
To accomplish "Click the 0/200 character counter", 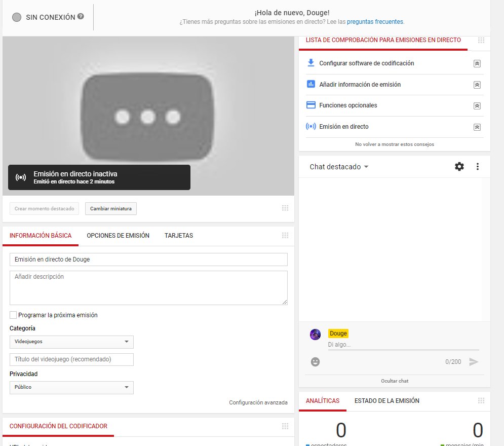I will coord(453,362).
